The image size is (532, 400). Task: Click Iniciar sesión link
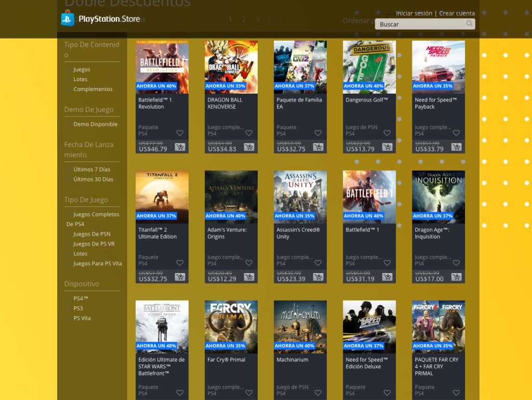point(414,13)
